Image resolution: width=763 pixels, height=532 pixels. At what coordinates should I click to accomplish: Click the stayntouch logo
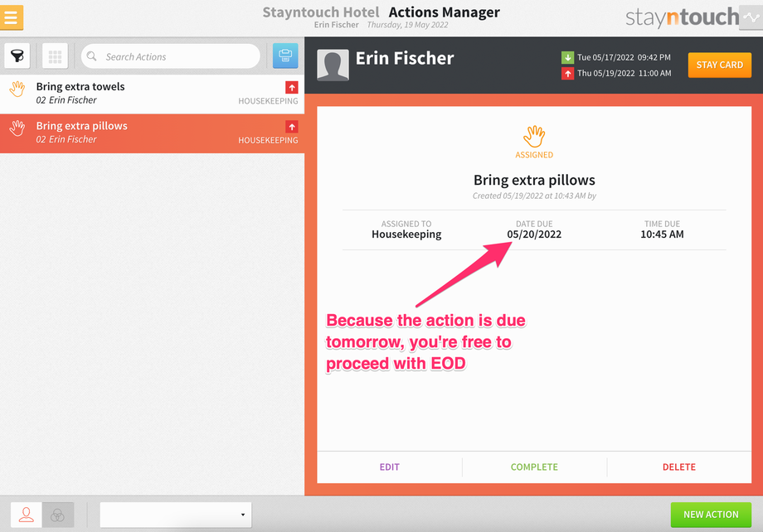tap(682, 17)
